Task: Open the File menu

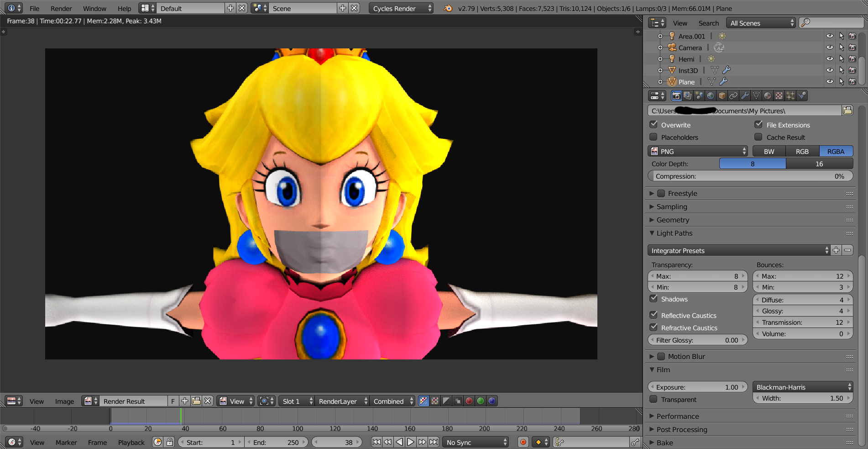Action: 35,8
